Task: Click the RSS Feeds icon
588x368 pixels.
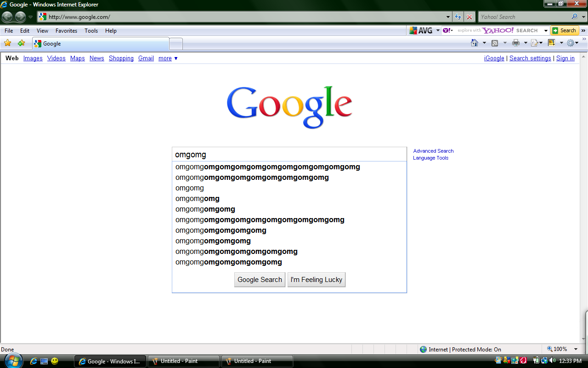Action: pyautogui.click(x=495, y=44)
